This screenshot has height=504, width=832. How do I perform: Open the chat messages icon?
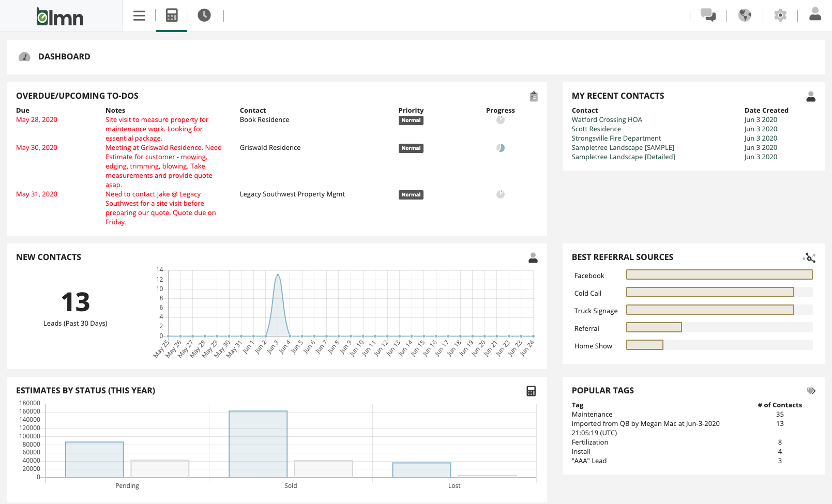[708, 15]
